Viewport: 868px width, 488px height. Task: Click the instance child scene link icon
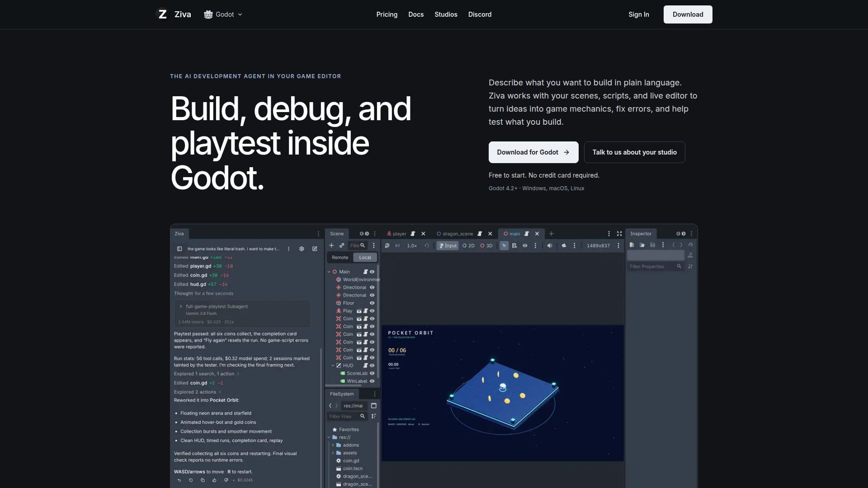click(x=342, y=245)
